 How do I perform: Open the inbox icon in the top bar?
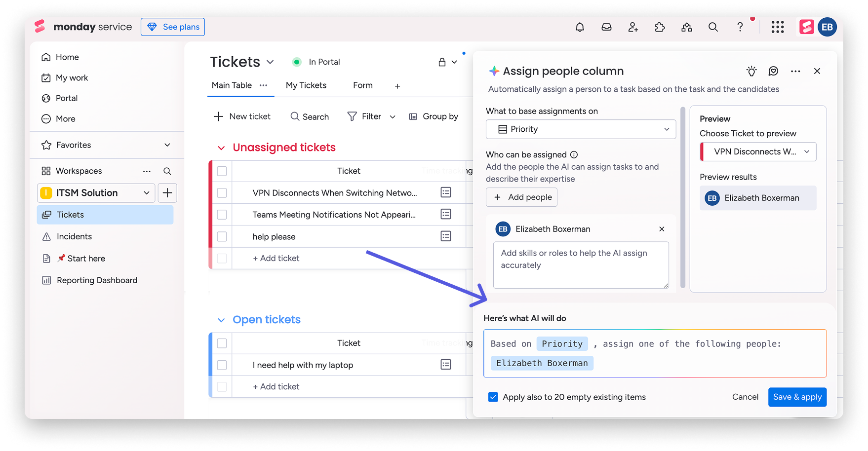[x=606, y=27]
